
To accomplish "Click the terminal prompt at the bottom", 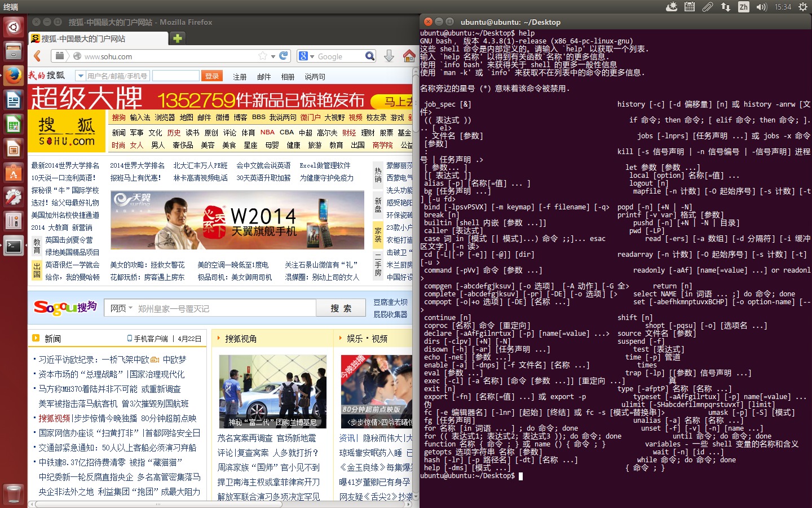I will (x=468, y=476).
